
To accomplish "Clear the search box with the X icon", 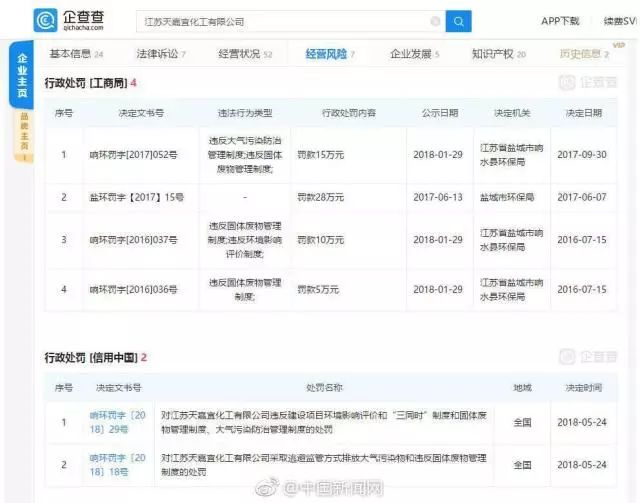I will coord(435,21).
